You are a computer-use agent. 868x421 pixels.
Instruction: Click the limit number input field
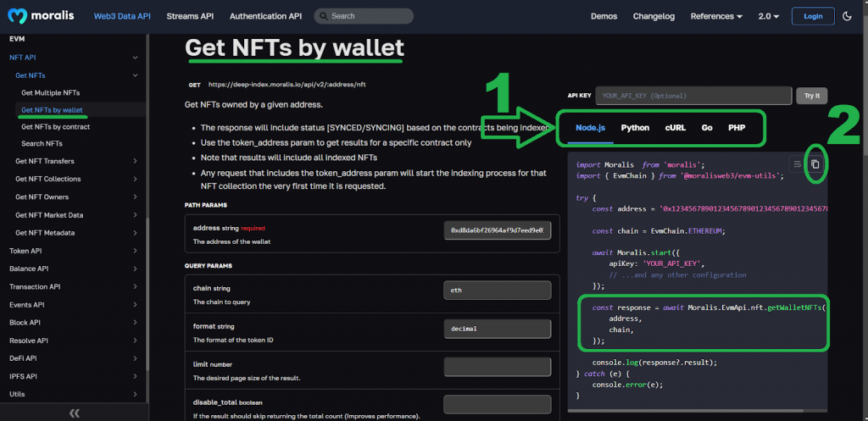point(498,367)
